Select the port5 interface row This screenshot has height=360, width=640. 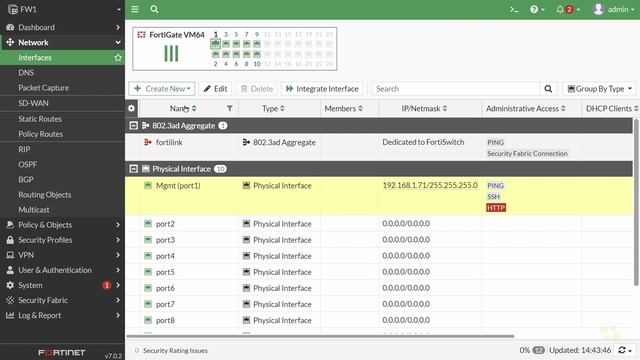(x=379, y=272)
